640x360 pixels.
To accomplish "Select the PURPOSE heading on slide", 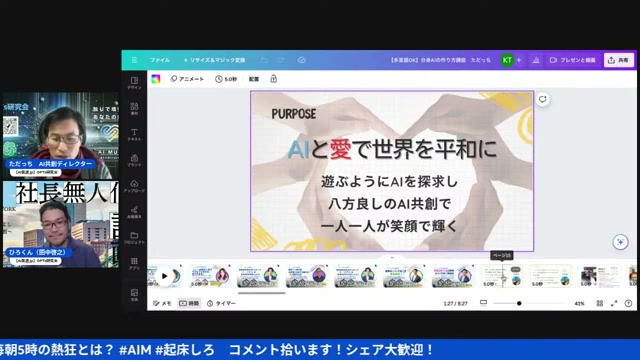I will [294, 114].
